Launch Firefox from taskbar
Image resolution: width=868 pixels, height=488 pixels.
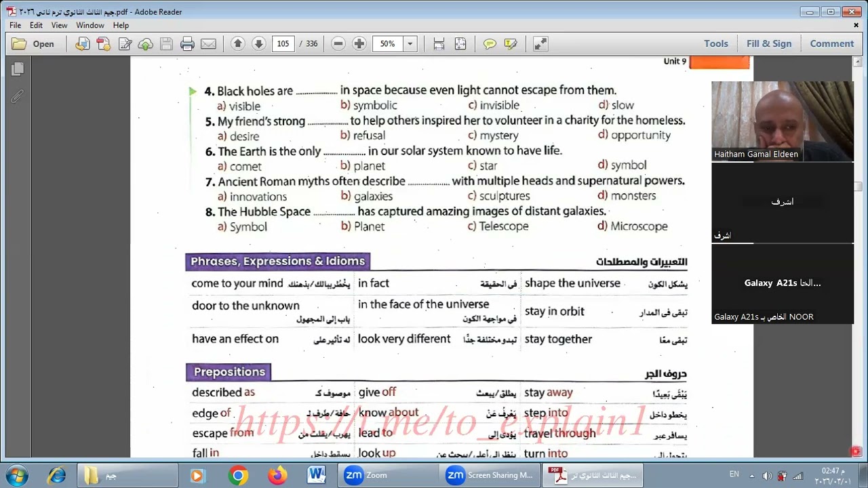pyautogui.click(x=277, y=475)
